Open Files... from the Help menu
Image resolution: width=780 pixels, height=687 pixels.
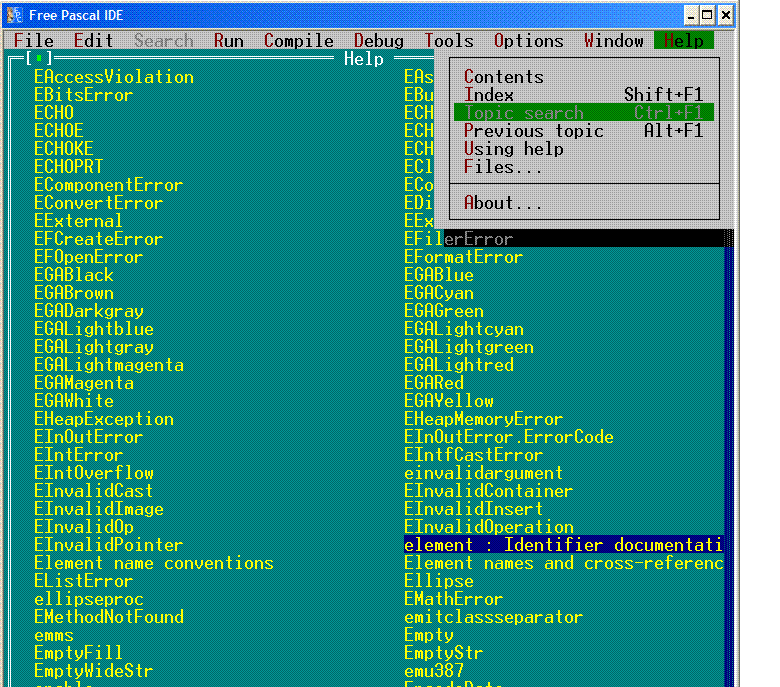[503, 167]
